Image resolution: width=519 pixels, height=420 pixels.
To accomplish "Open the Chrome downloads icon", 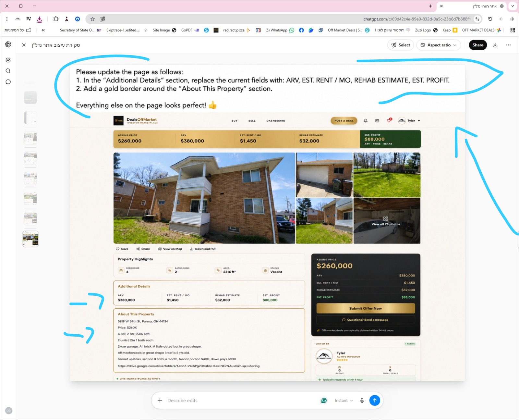I will [x=40, y=19].
